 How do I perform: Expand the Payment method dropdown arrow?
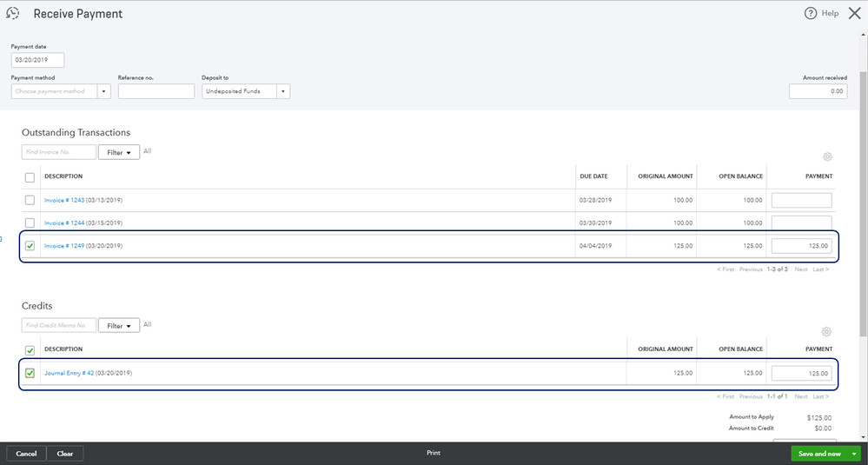(103, 91)
